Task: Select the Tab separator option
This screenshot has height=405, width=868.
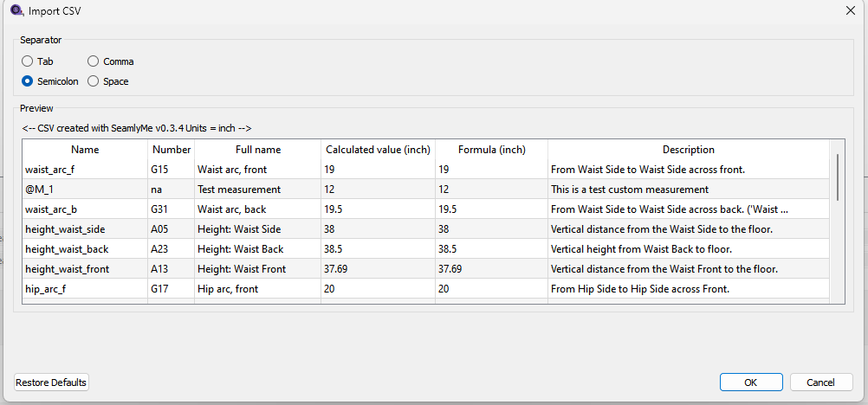Action: 29,61
